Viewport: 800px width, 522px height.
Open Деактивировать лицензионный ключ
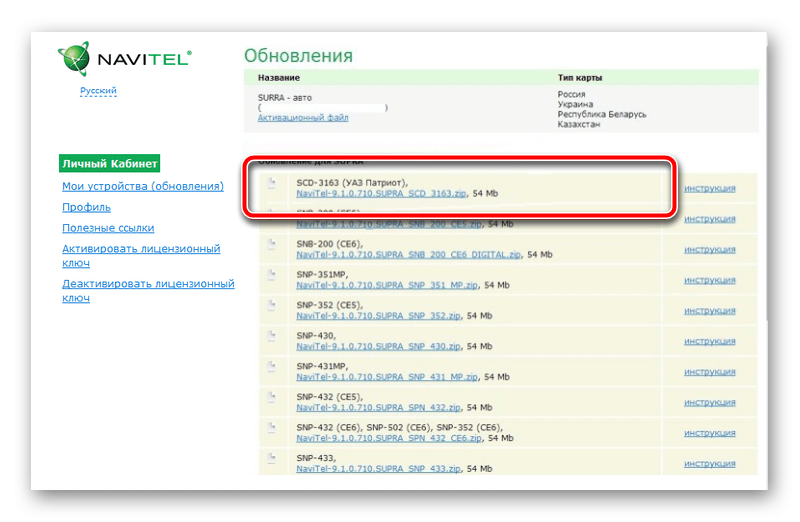tap(148, 290)
